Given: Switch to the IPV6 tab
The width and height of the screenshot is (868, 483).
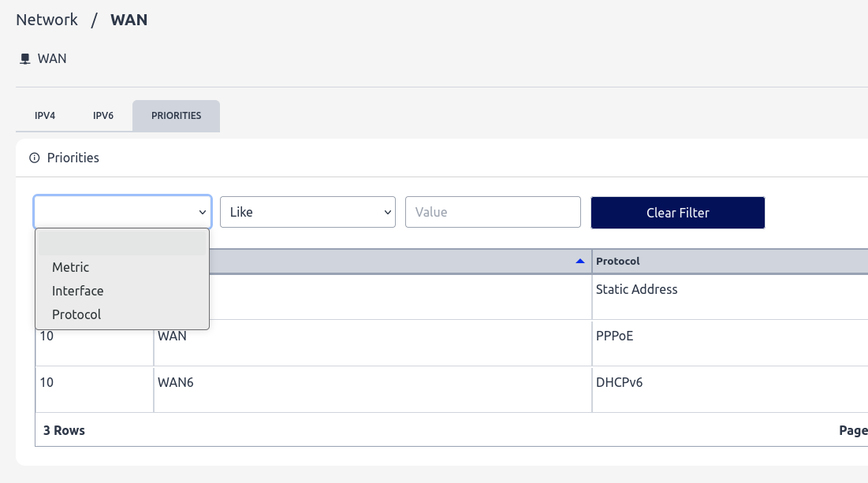Looking at the screenshot, I should (103, 116).
